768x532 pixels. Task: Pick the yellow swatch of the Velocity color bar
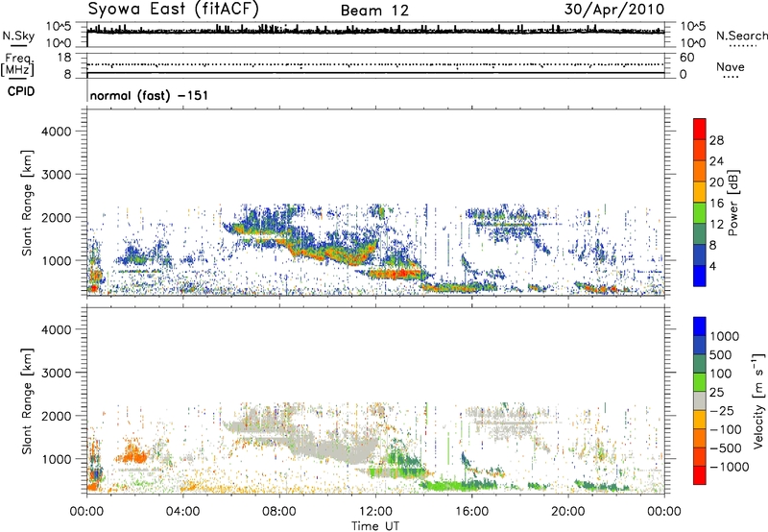700,420
